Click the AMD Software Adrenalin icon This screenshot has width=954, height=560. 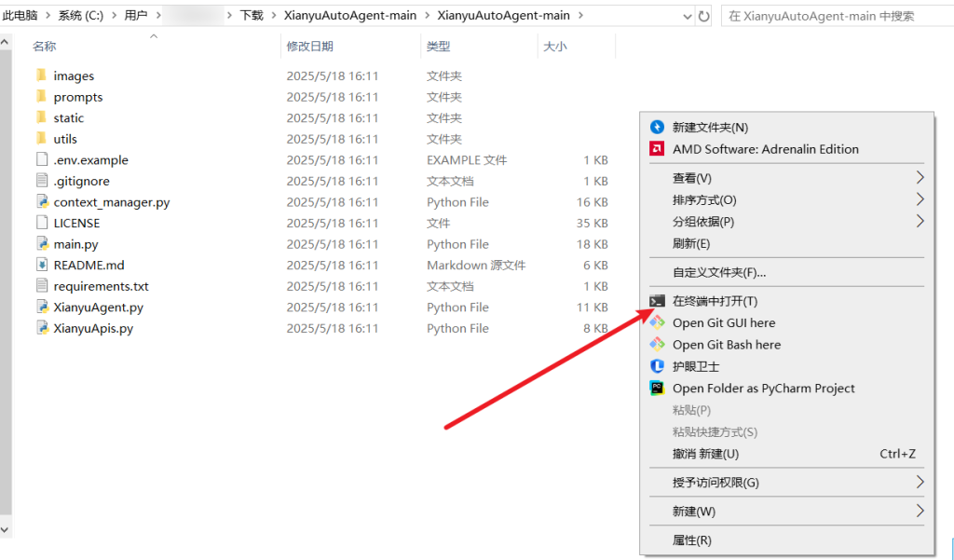(657, 149)
